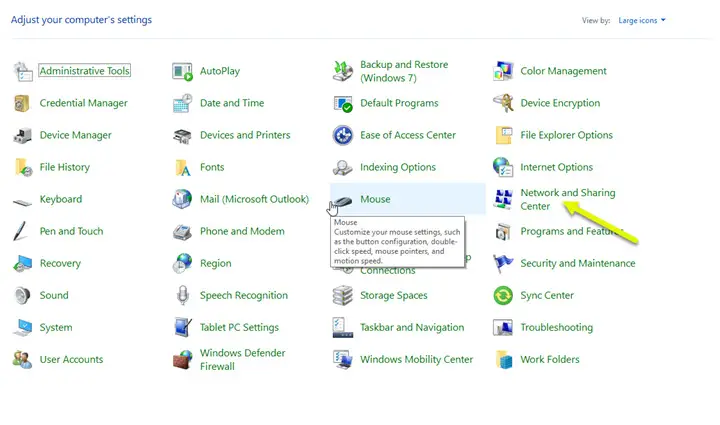720x425 pixels.
Task: Open the Storage Spaces icon
Action: (x=343, y=296)
